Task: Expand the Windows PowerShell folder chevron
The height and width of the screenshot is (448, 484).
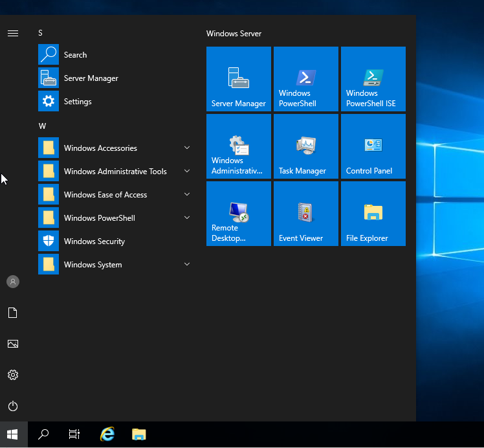Action: (187, 218)
